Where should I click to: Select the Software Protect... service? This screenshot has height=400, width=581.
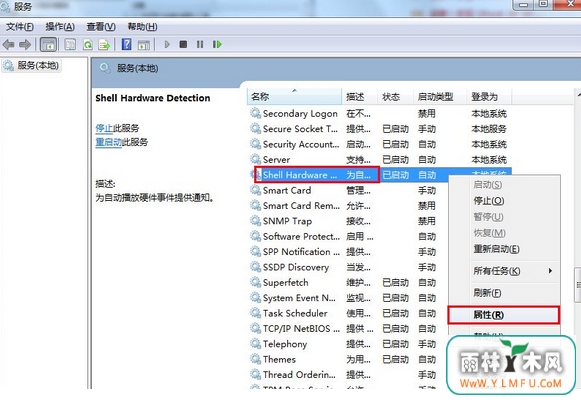tap(301, 236)
